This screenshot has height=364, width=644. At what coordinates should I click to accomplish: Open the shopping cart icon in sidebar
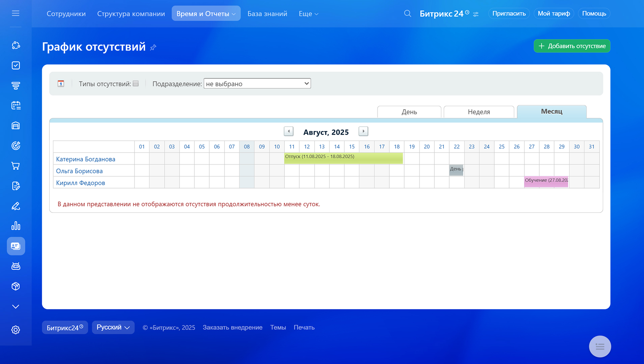16,166
